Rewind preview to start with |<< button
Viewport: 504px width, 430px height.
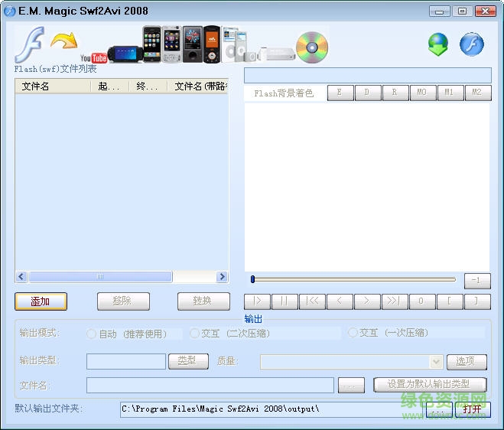[x=312, y=301]
